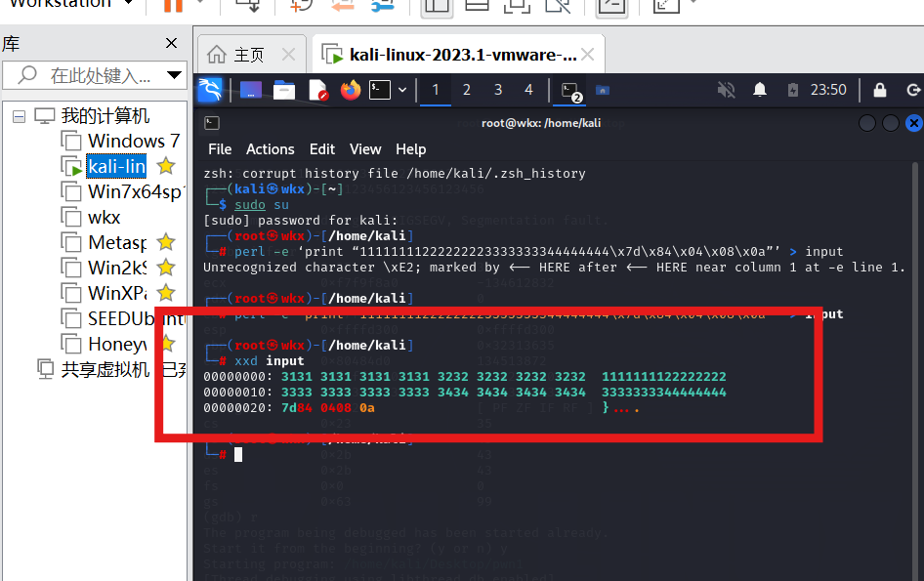Click the terminal window title icon
924x581 pixels.
click(212, 123)
